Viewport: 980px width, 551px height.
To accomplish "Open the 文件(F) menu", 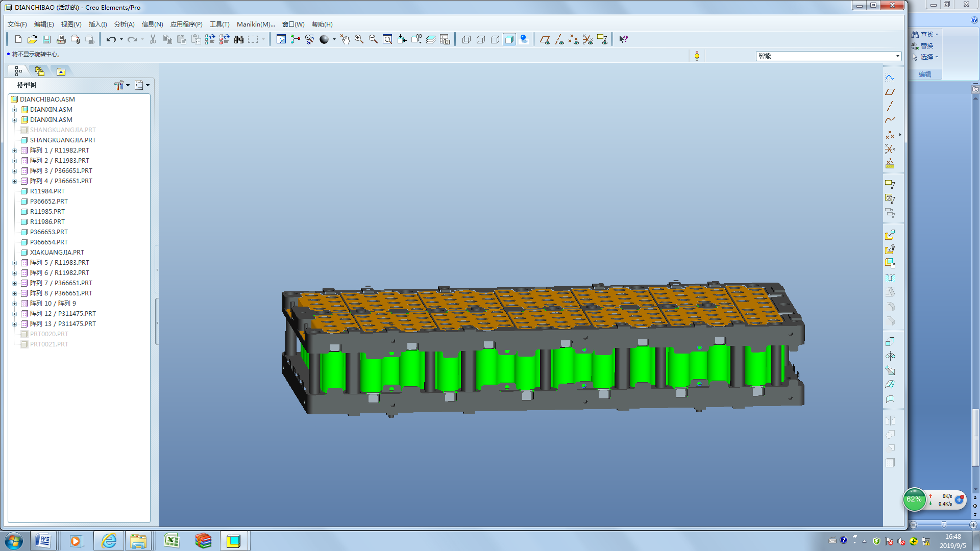I will [17, 24].
